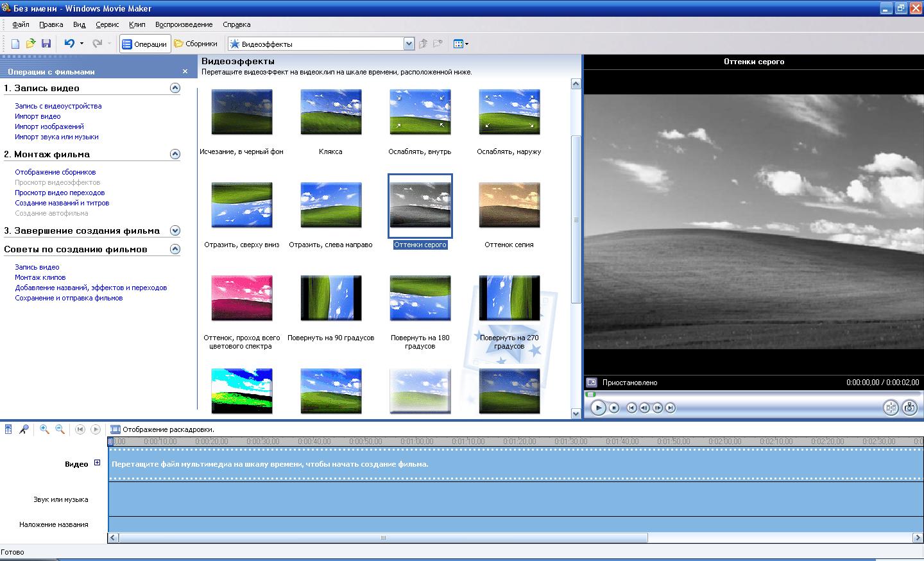Stop the preview playback
The width and height of the screenshot is (924, 561).
(614, 408)
